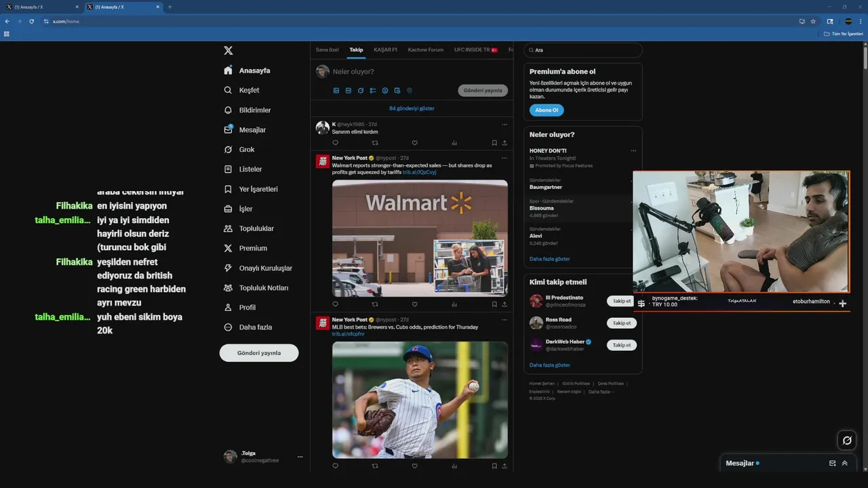Open Topluluk Notları page
Image resolution: width=868 pixels, height=488 pixels.
256,287
